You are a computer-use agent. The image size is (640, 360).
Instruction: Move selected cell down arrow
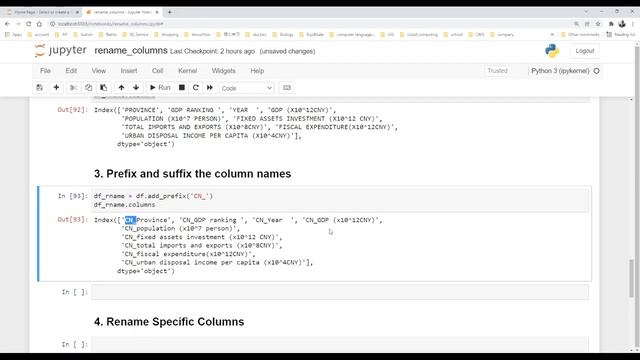tap(136, 88)
